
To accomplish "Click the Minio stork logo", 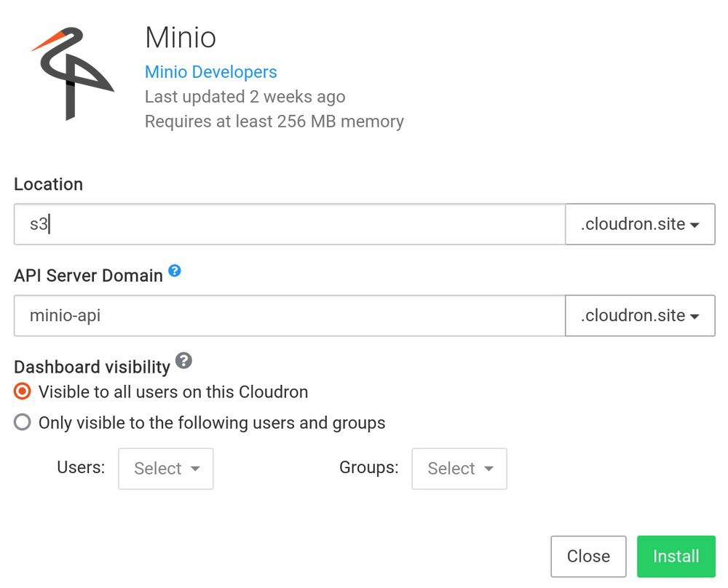I will tap(71, 73).
